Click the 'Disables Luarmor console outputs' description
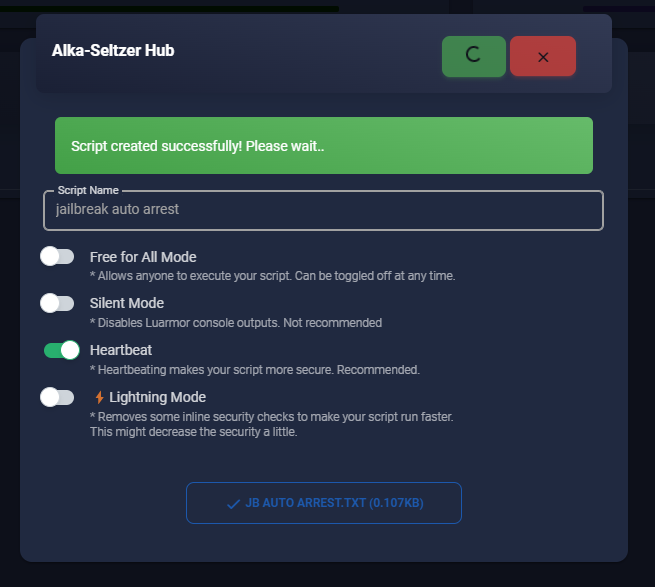Screen dimensions: 655x587 coord(236,323)
